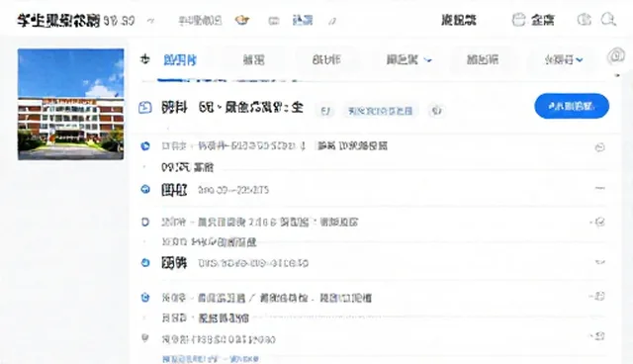Open the dropdown arrow on the fourth tab

coord(428,60)
